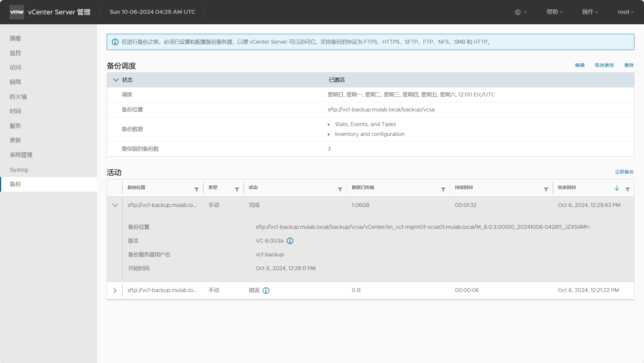Open the 帮助 dropdown menu

tap(554, 12)
